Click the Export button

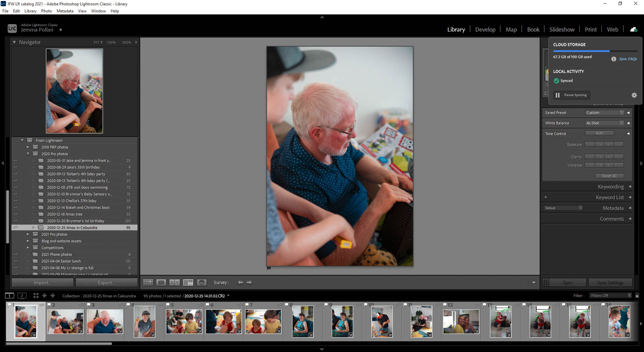[x=106, y=282]
